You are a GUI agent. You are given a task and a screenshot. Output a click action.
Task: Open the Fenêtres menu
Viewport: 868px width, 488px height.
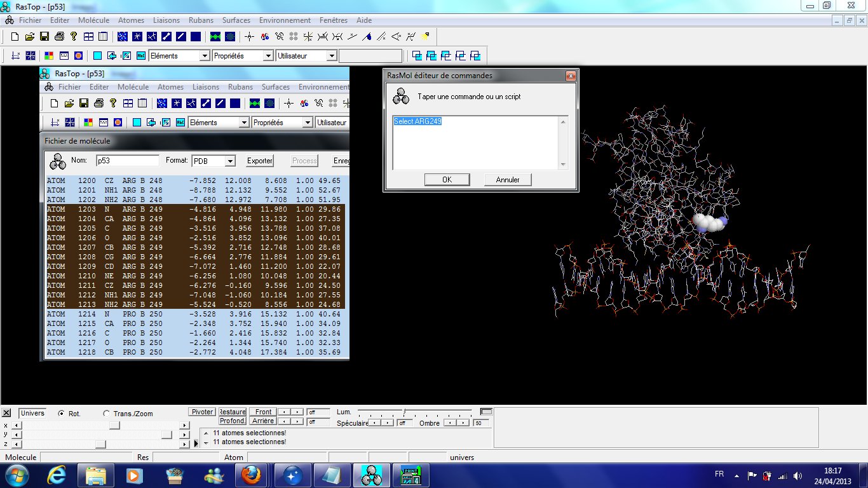(333, 20)
